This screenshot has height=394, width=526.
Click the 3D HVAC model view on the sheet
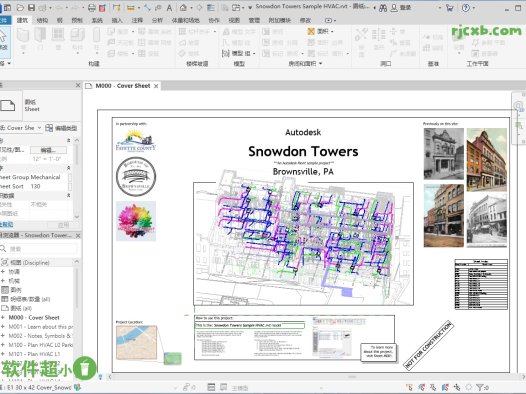(303, 244)
